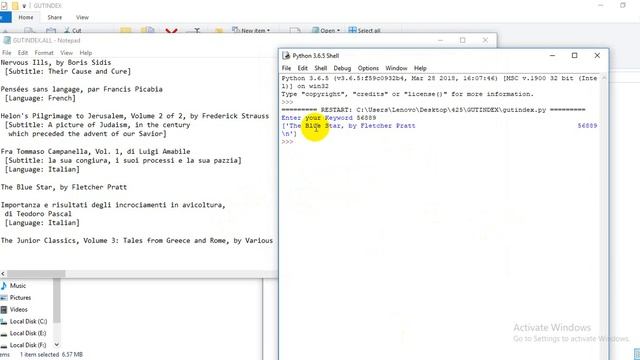Switch to File Explorer's Share tab

pos(54,18)
